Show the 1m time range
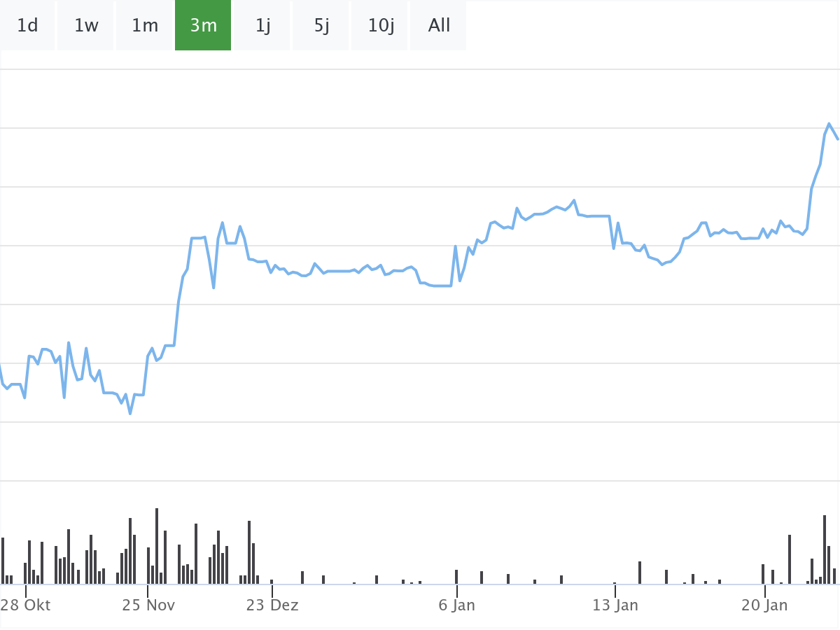This screenshot has height=630, width=840. tap(145, 26)
